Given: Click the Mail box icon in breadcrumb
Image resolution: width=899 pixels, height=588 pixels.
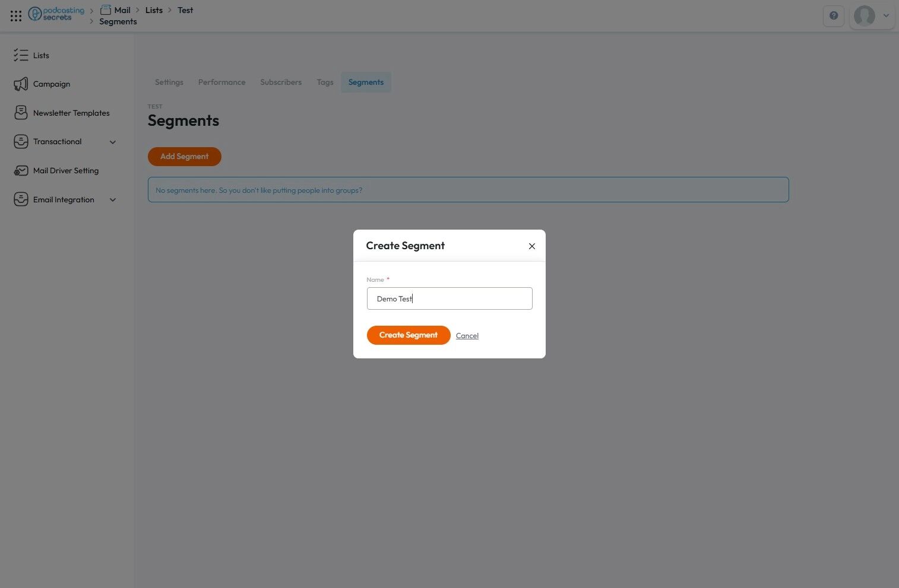Looking at the screenshot, I should pos(106,9).
